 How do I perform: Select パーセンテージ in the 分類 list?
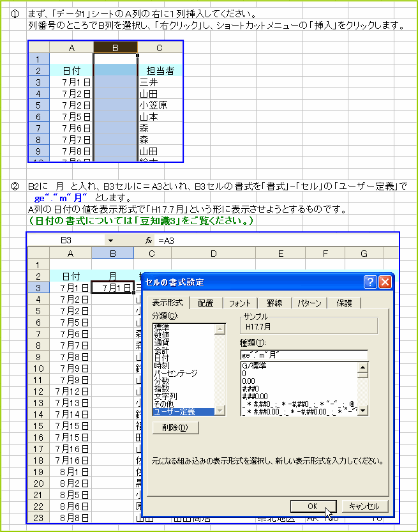(x=184, y=373)
